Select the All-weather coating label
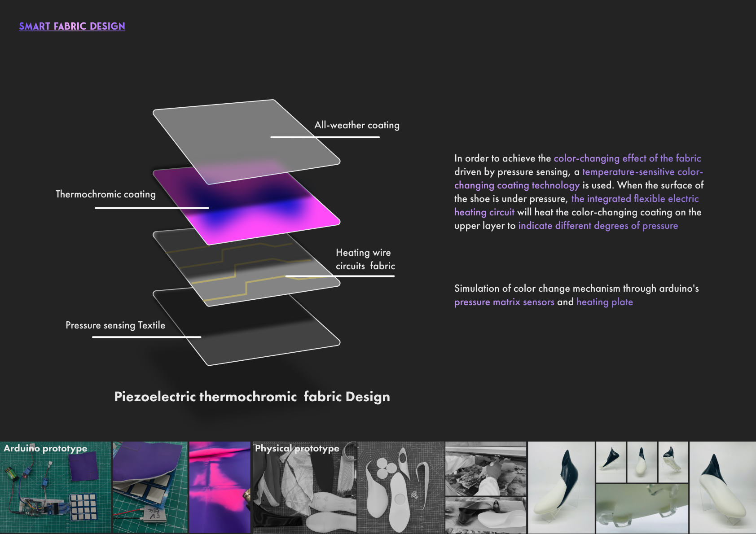Image resolution: width=756 pixels, height=534 pixels. click(356, 125)
